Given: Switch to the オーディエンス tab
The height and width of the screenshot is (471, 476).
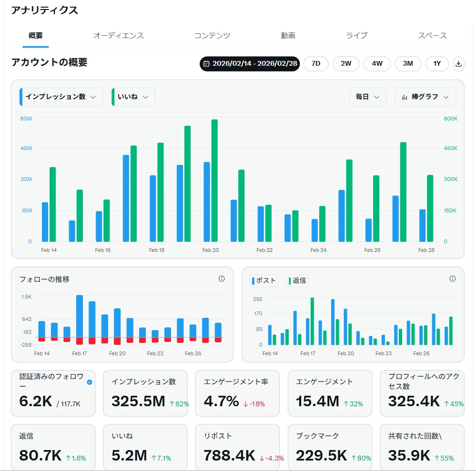Looking at the screenshot, I should coord(119,36).
